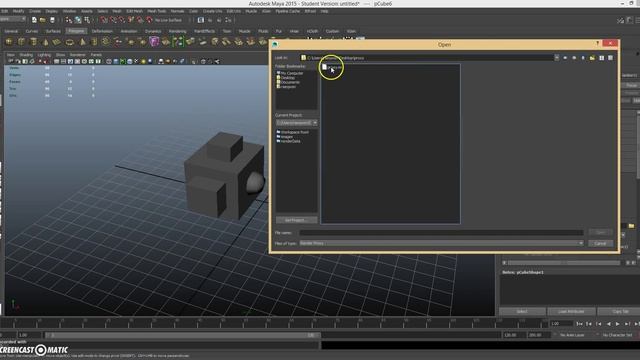Click the File name input field
Screen dimensions: 640x360
pos(441,233)
